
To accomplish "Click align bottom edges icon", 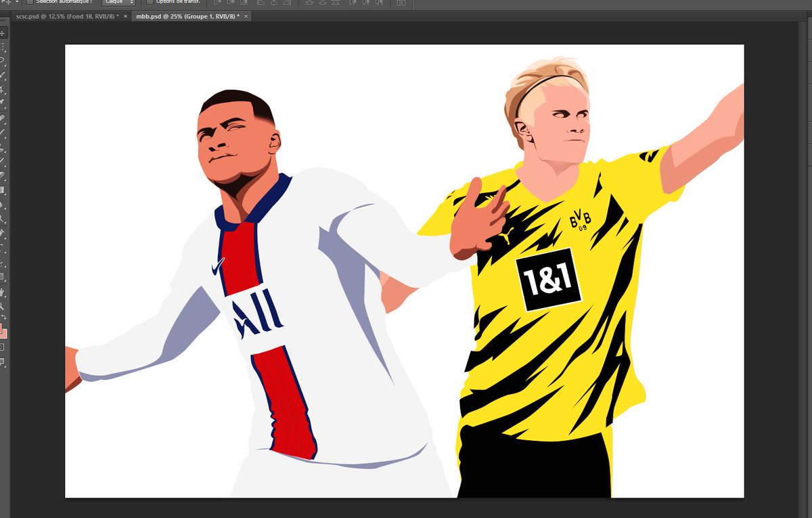I will tap(244, 2).
